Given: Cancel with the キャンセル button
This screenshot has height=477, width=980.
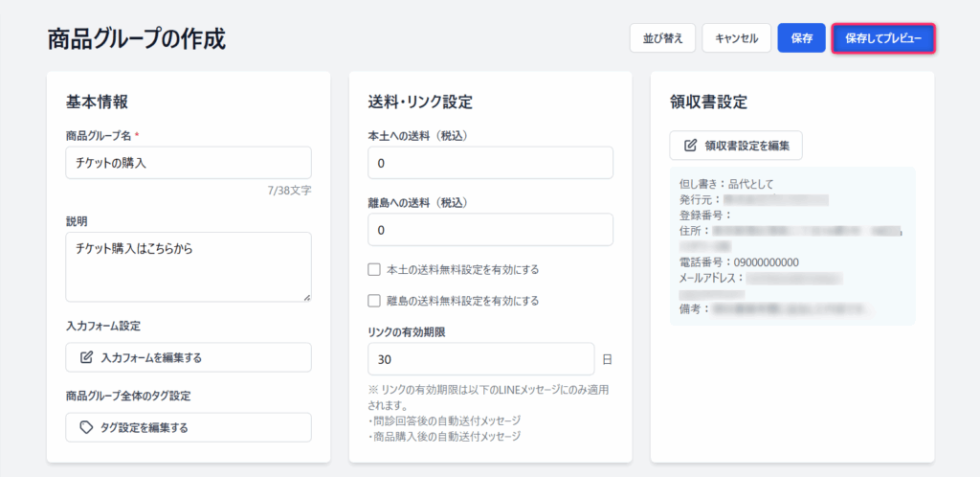Looking at the screenshot, I should click(x=736, y=38).
